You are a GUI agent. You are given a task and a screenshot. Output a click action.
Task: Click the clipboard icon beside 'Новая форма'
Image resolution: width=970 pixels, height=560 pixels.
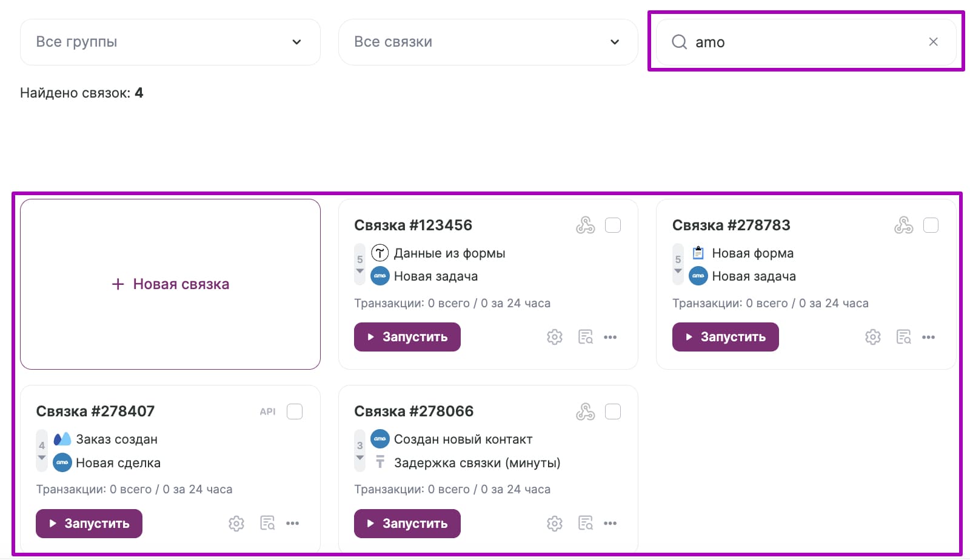[x=698, y=253]
